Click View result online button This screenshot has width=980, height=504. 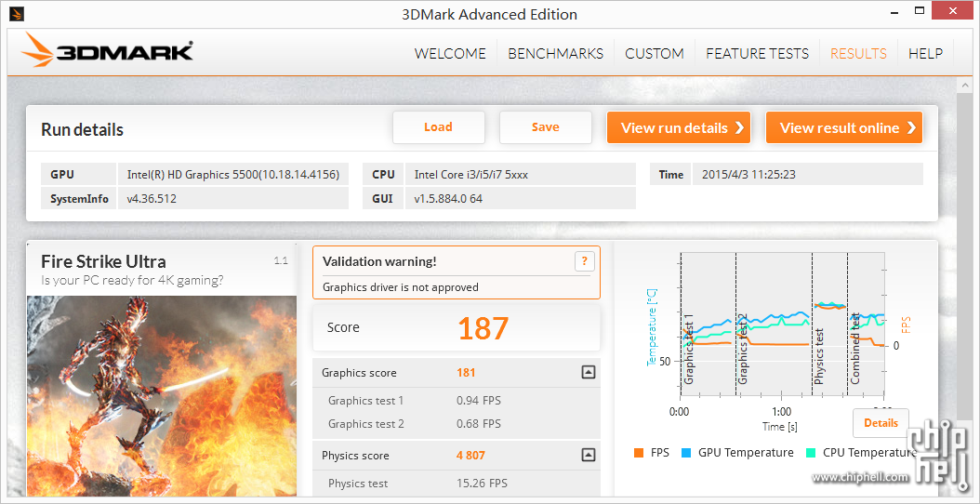(843, 127)
